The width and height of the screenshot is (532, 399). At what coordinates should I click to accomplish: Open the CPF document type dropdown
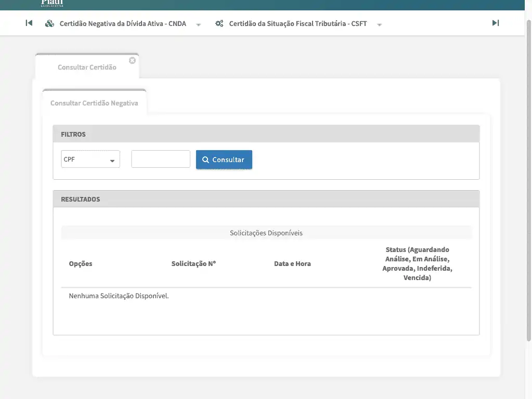pyautogui.click(x=90, y=159)
